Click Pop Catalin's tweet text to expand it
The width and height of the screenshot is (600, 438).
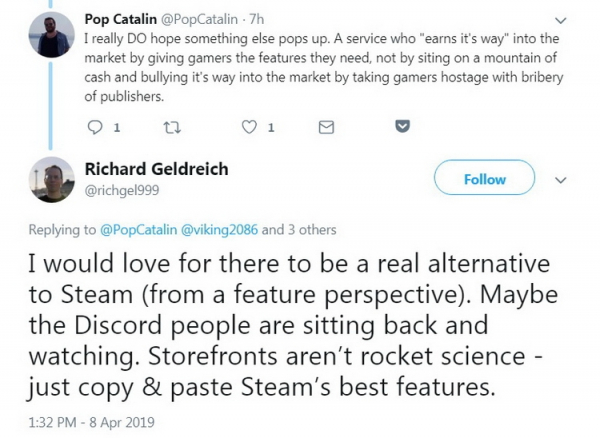coord(330,65)
